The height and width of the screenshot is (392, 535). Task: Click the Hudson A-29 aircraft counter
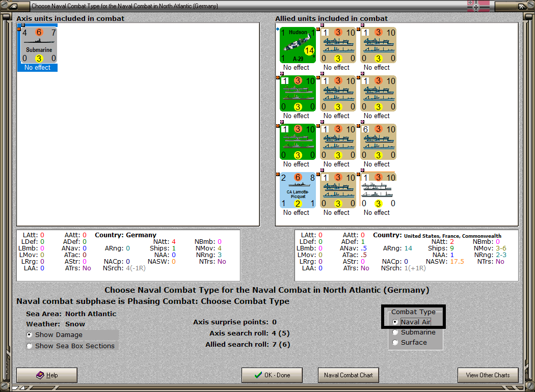[298, 45]
